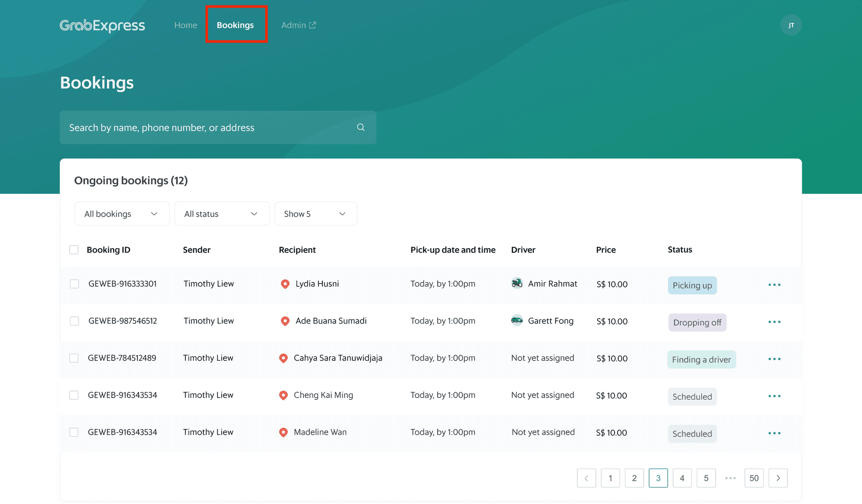Click the Status column header
The width and height of the screenshot is (862, 504).
click(x=680, y=250)
